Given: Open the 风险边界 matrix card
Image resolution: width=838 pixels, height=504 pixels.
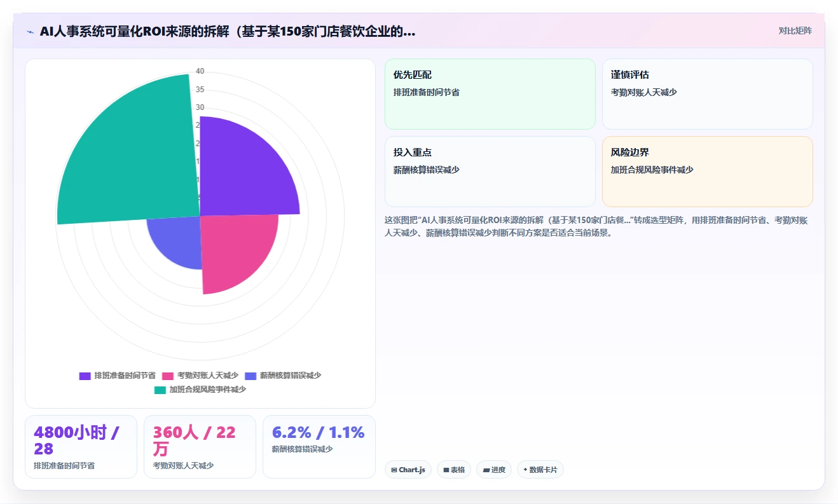Looking at the screenshot, I should point(708,172).
